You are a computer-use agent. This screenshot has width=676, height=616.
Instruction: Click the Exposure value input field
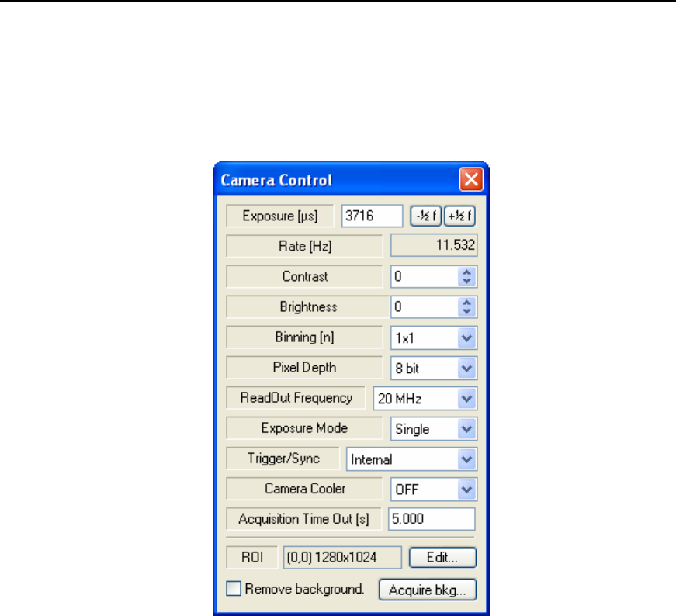pyautogui.click(x=372, y=216)
